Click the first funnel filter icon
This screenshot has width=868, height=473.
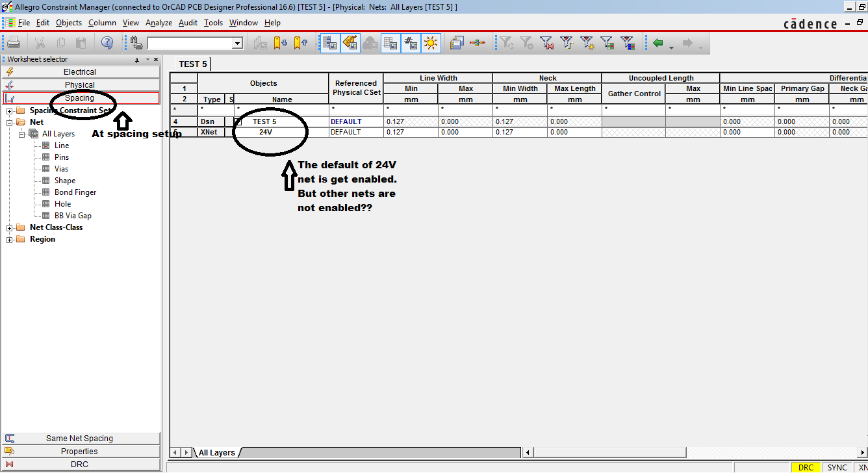(505, 43)
